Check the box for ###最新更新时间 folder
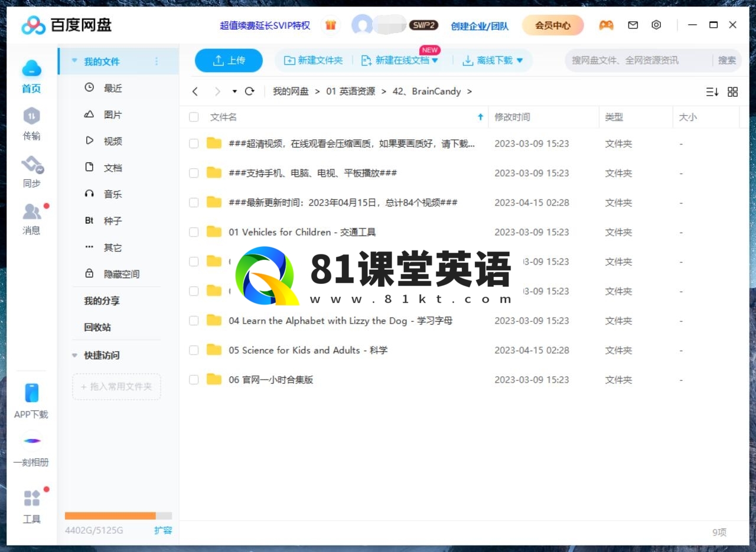 click(x=194, y=202)
